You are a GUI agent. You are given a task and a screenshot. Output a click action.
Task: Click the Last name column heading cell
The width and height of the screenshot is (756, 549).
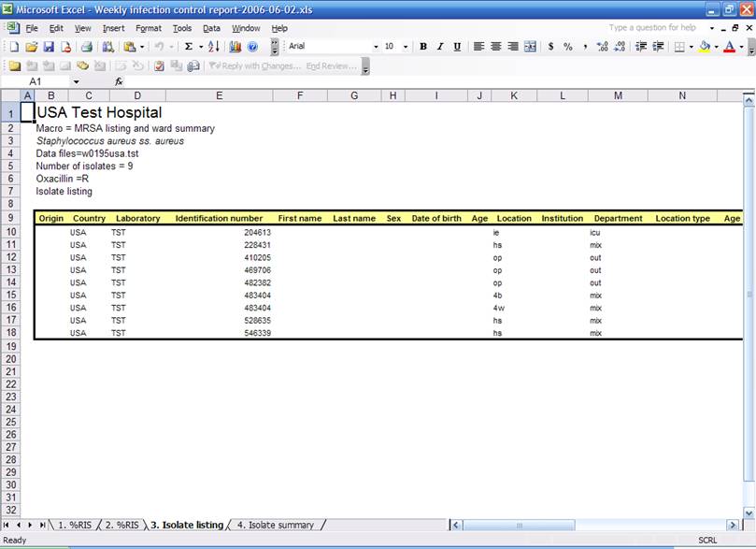click(x=354, y=218)
